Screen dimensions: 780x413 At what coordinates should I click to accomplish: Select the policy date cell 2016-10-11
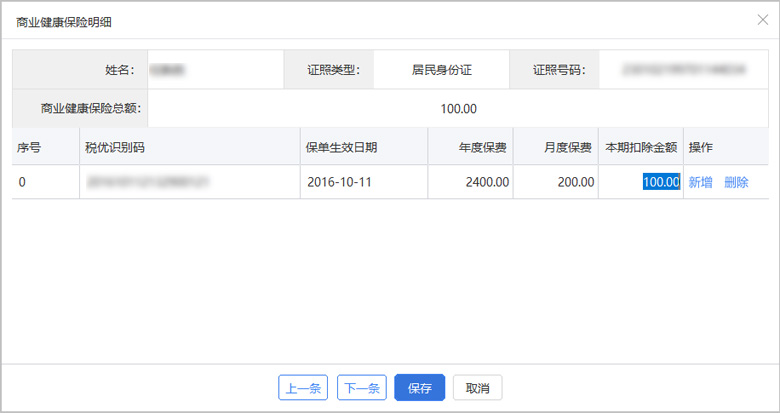[x=340, y=182]
